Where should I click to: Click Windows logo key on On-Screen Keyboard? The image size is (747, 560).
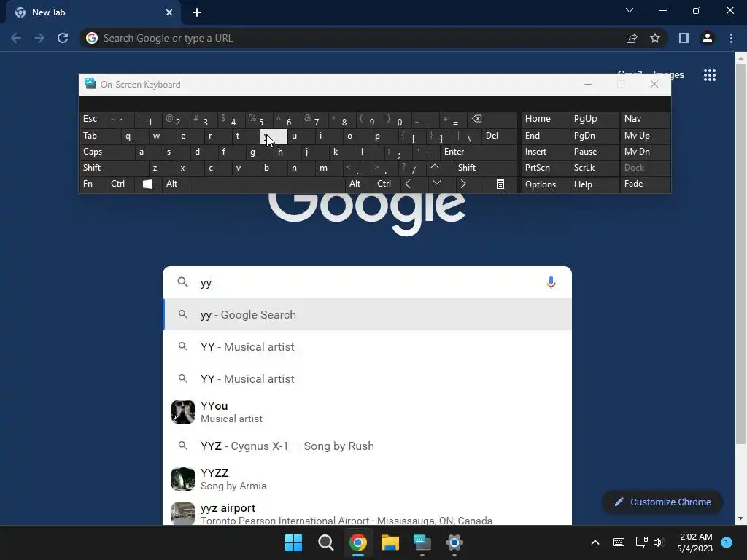[147, 184]
